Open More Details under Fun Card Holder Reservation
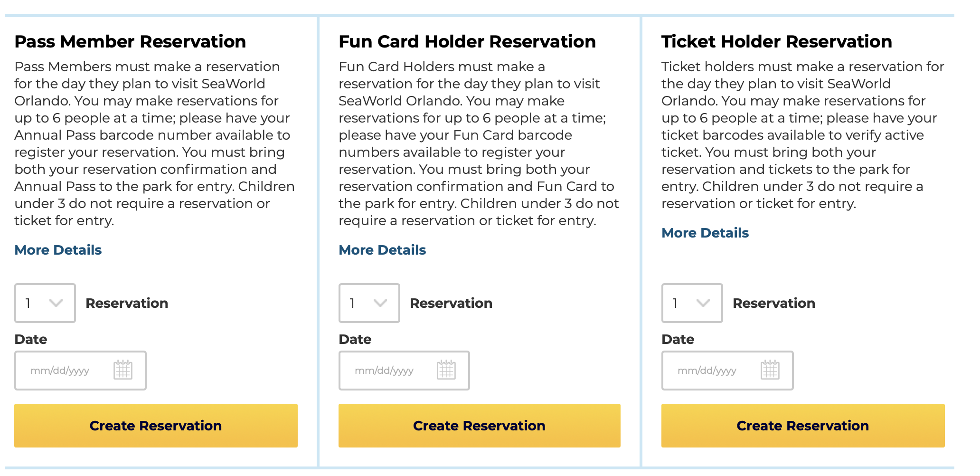This screenshot has height=476, width=980. 382,250
